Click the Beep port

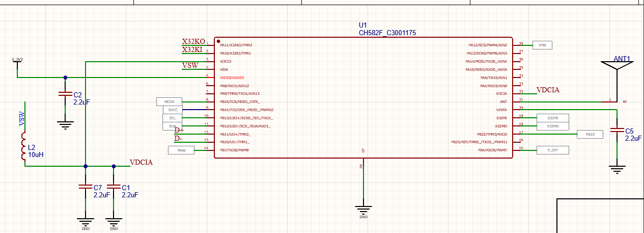[181, 150]
